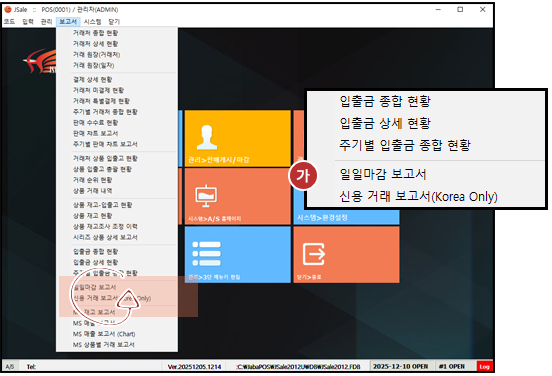
Task: Click the A/S label in status bar
Action: (x=10, y=366)
